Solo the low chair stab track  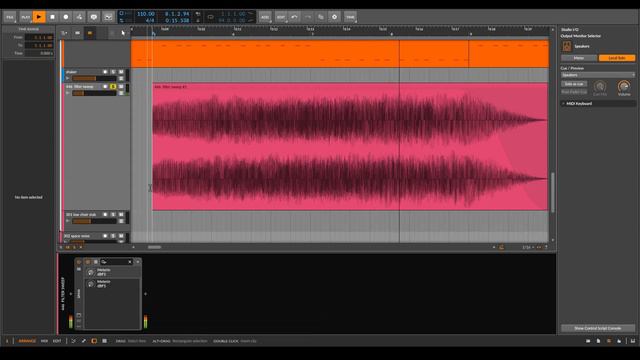[113, 214]
